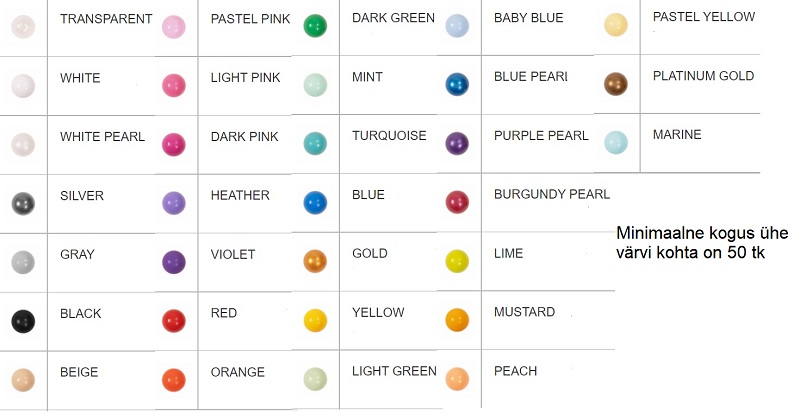Select the Pastel Pink ball swatch
The image size is (800, 414).
pos(174,27)
